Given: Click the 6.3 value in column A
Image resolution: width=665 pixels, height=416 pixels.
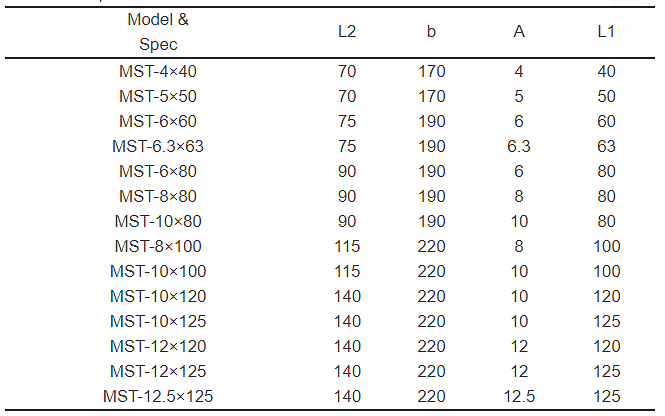Looking at the screenshot, I should [x=519, y=147].
